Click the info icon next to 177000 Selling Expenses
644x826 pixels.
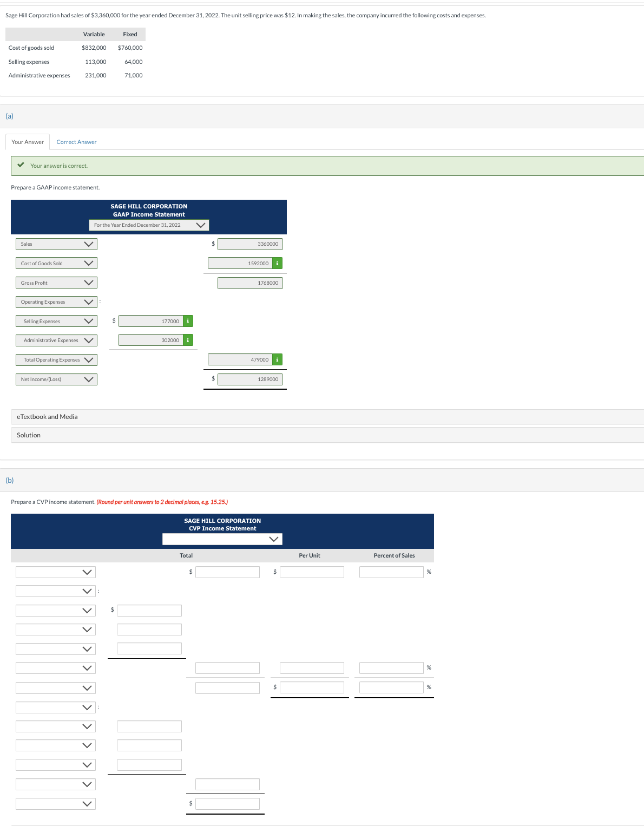[188, 321]
